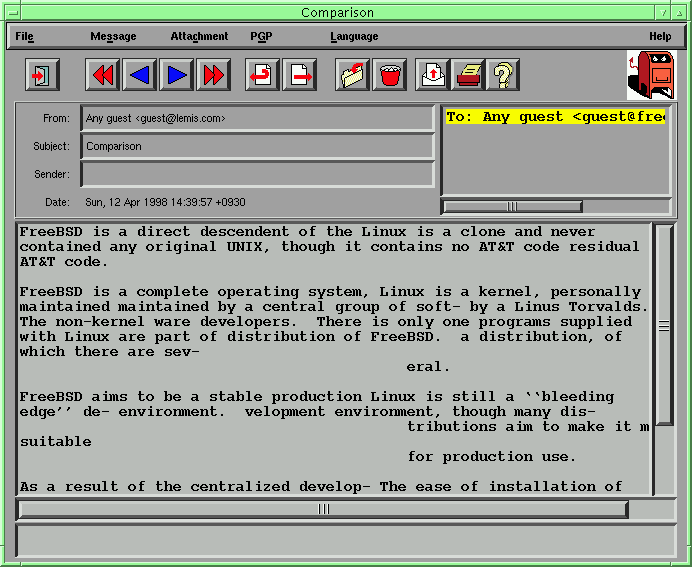Open the File menu
The width and height of the screenshot is (692, 567).
[x=24, y=36]
